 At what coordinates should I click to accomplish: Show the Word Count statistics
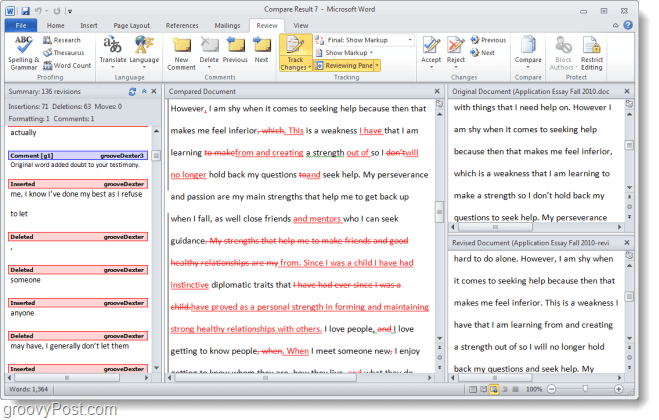67,66
